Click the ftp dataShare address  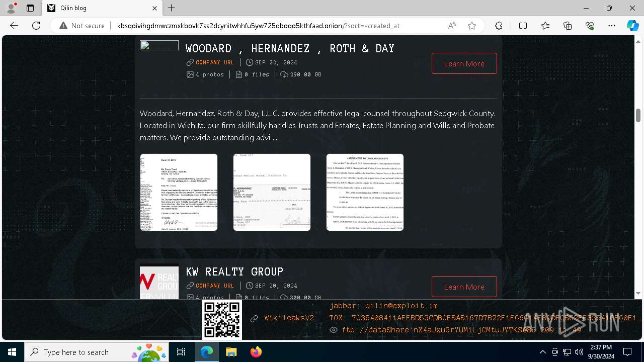pos(461,330)
